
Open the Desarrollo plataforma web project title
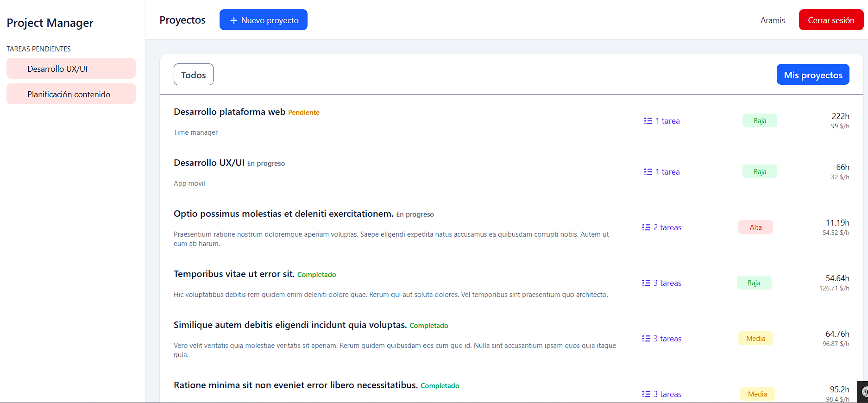pos(229,112)
